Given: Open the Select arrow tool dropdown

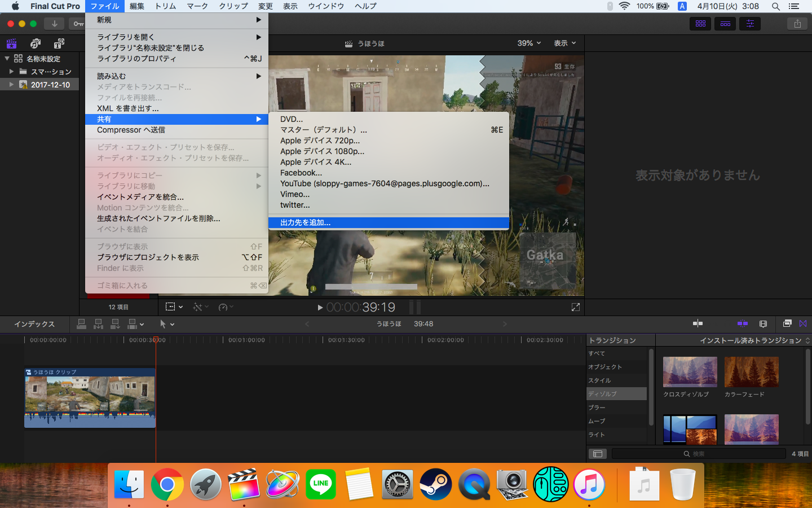Looking at the screenshot, I should click(x=167, y=324).
